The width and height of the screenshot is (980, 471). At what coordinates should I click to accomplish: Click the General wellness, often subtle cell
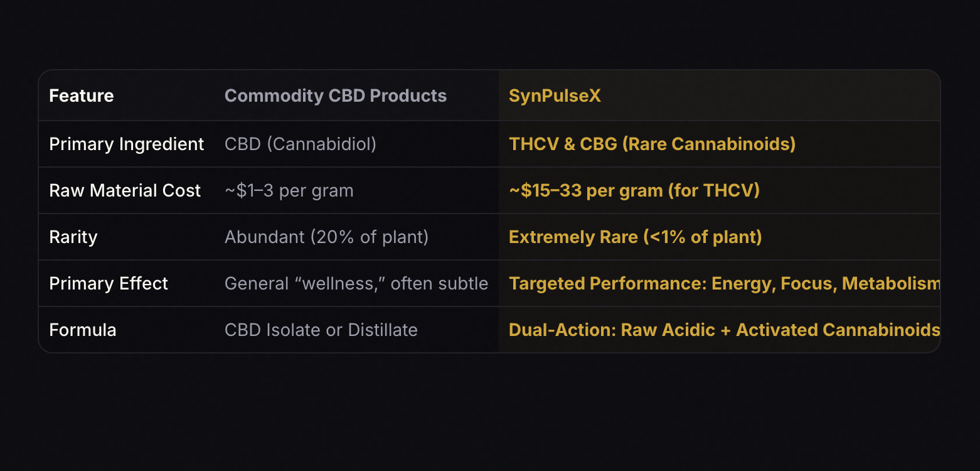click(x=356, y=283)
